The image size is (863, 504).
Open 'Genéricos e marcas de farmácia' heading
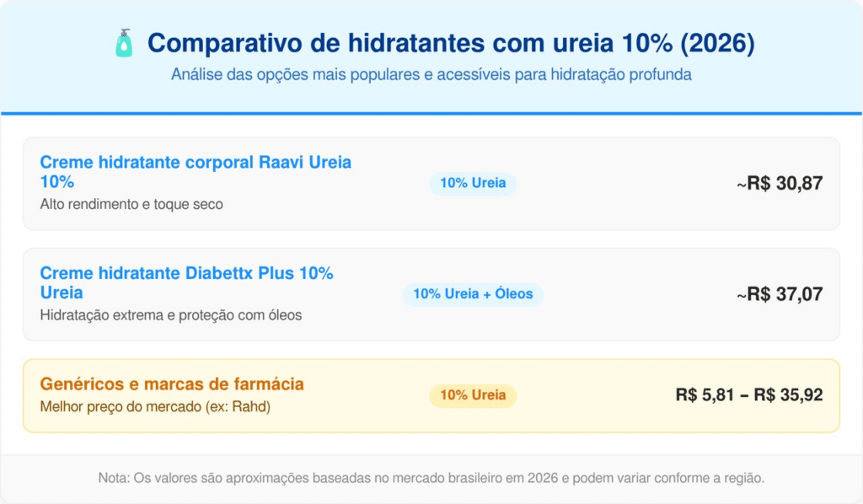tap(172, 384)
